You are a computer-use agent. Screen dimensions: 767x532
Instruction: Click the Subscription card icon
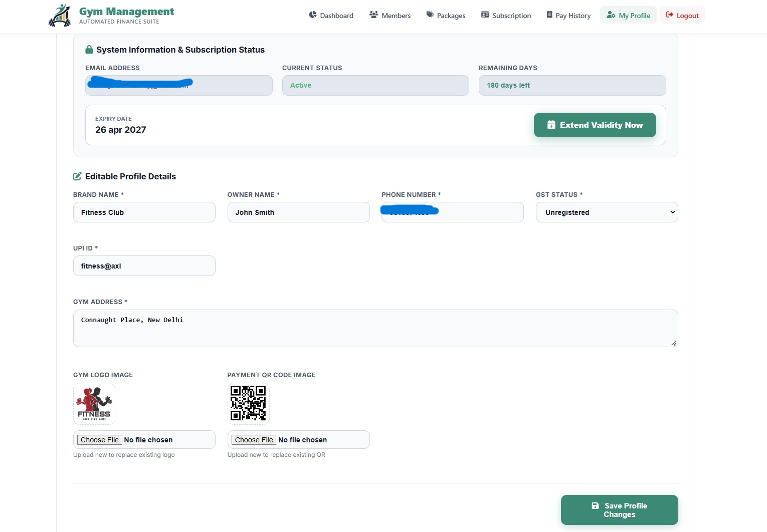click(x=485, y=15)
